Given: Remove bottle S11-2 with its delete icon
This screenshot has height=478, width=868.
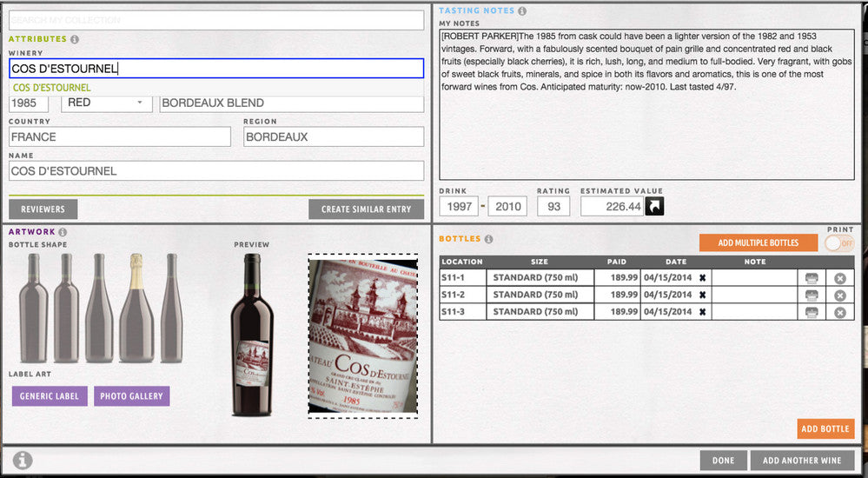Looking at the screenshot, I should pyautogui.click(x=839, y=295).
